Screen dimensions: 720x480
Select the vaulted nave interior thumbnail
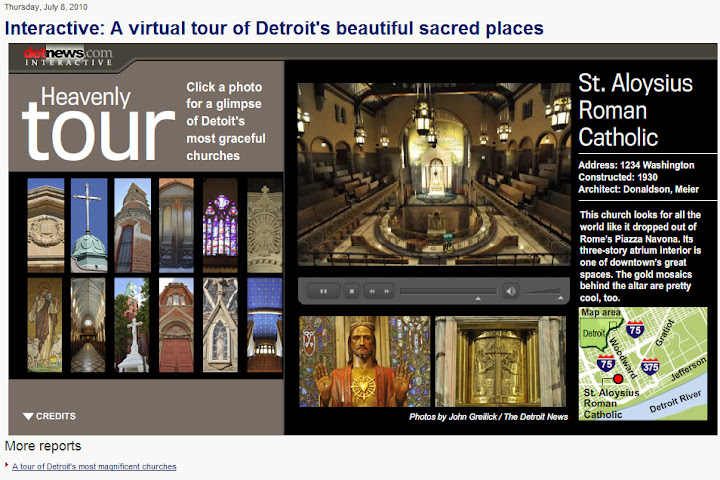88,325
